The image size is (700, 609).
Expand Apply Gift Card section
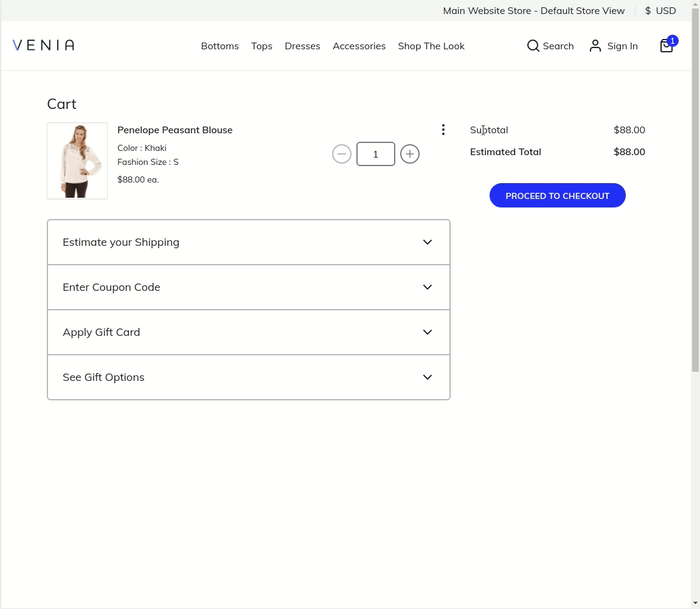pyautogui.click(x=249, y=332)
